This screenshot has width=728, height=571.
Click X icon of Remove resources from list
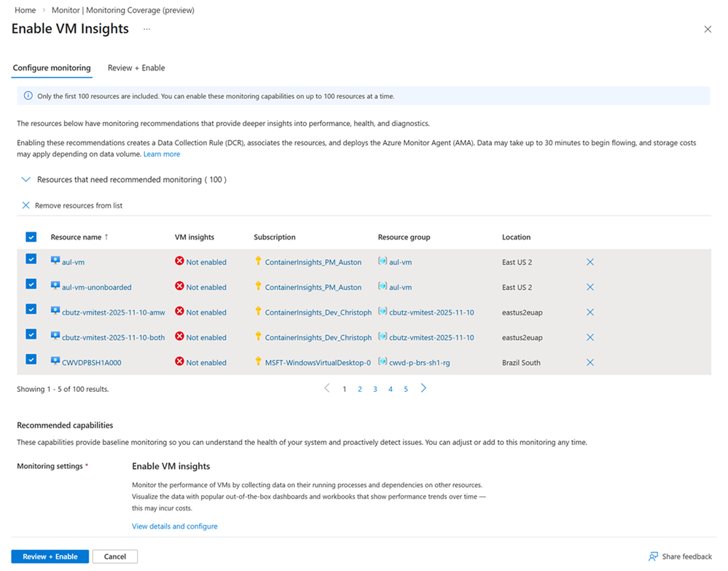coord(26,205)
